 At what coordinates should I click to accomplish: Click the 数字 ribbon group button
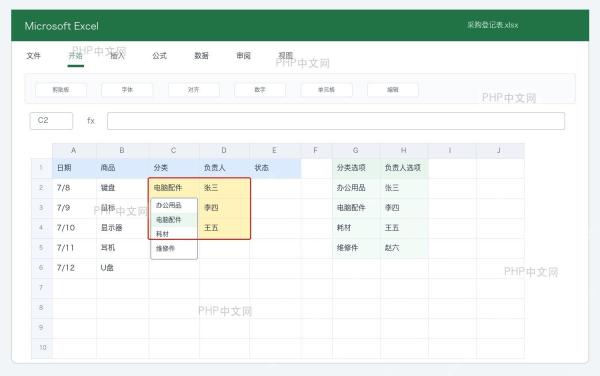(260, 90)
